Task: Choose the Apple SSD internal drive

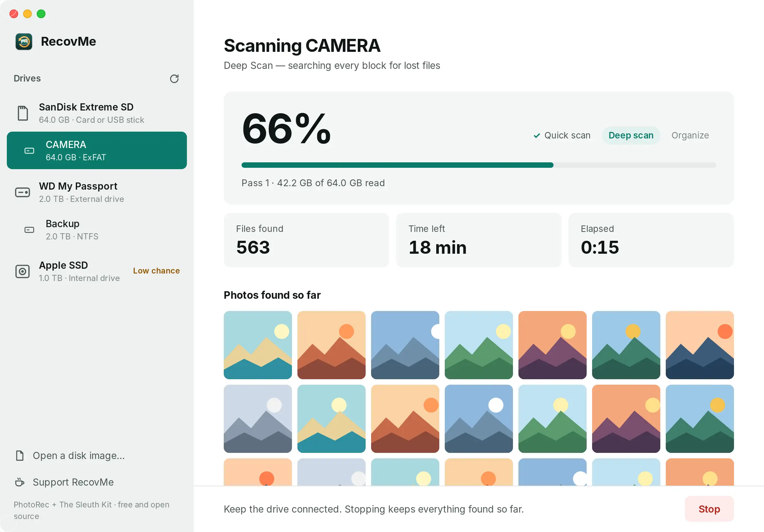Action: click(97, 271)
